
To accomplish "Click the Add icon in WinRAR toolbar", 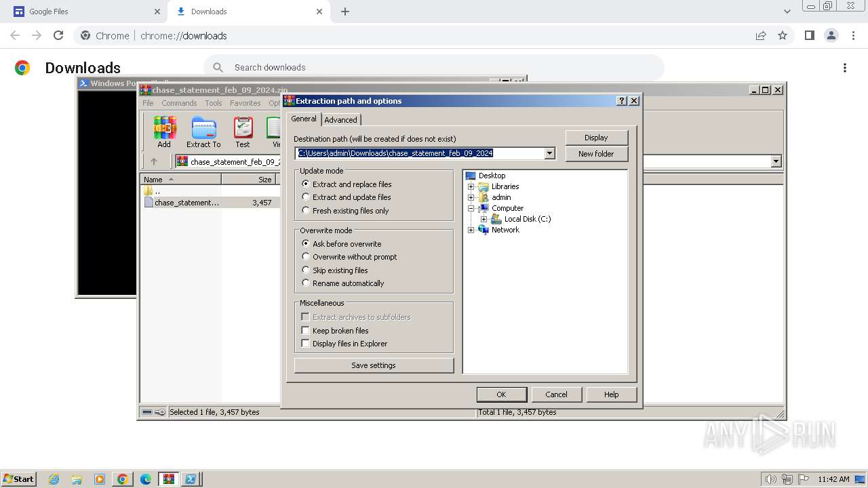I will (x=164, y=131).
